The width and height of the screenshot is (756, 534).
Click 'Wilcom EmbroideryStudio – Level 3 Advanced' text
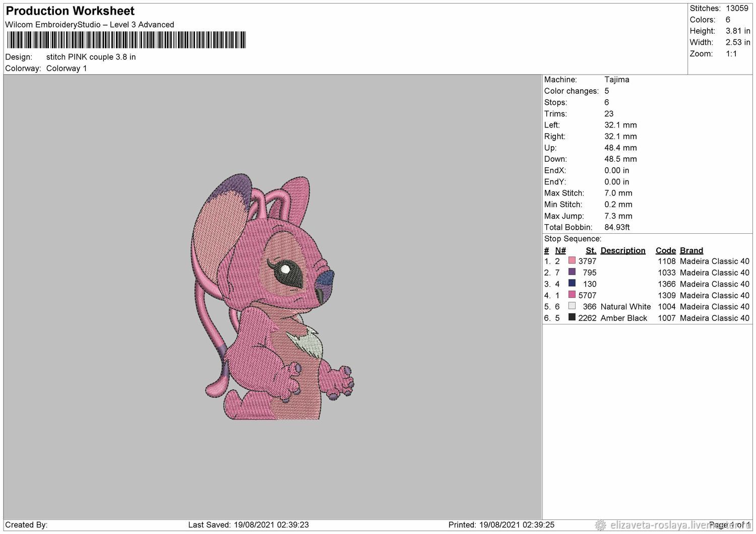[x=90, y=25]
